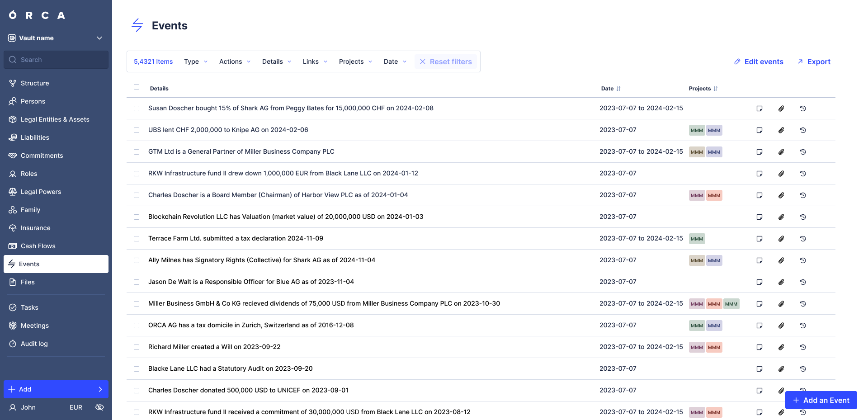Sort by Projects column arrows
Image resolution: width=868 pixels, height=420 pixels.
[x=716, y=89]
